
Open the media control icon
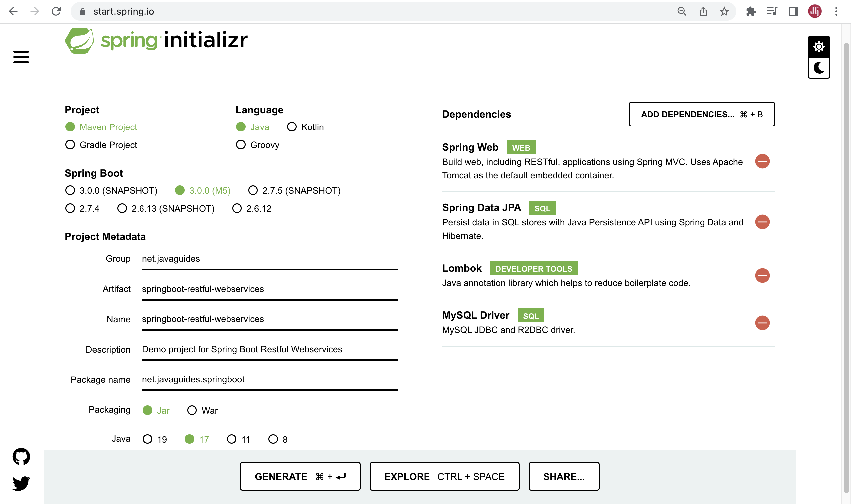click(772, 11)
